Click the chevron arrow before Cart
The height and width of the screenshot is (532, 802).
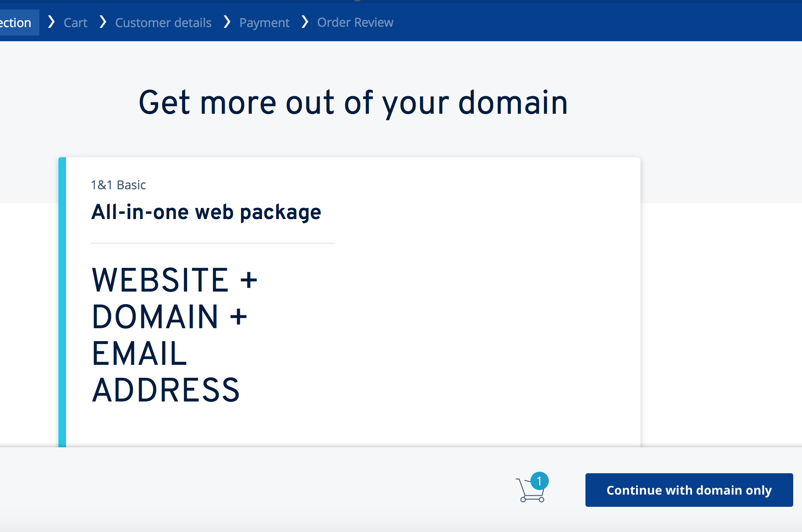[51, 22]
